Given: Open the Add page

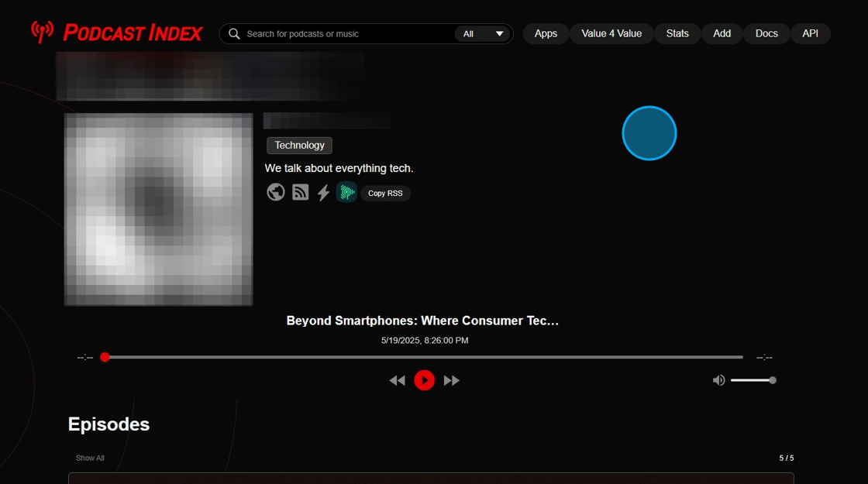Looking at the screenshot, I should (722, 33).
